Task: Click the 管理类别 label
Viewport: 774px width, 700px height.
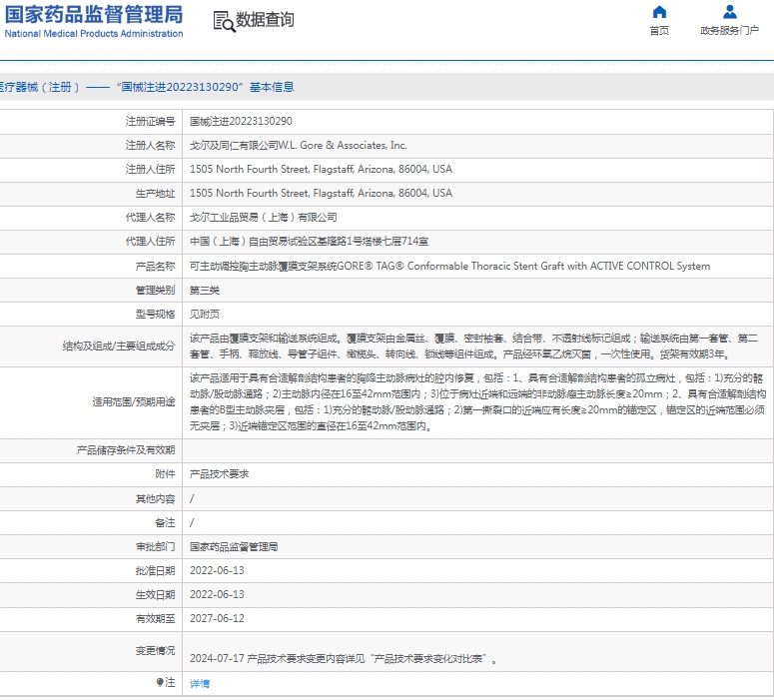Action: point(155,291)
